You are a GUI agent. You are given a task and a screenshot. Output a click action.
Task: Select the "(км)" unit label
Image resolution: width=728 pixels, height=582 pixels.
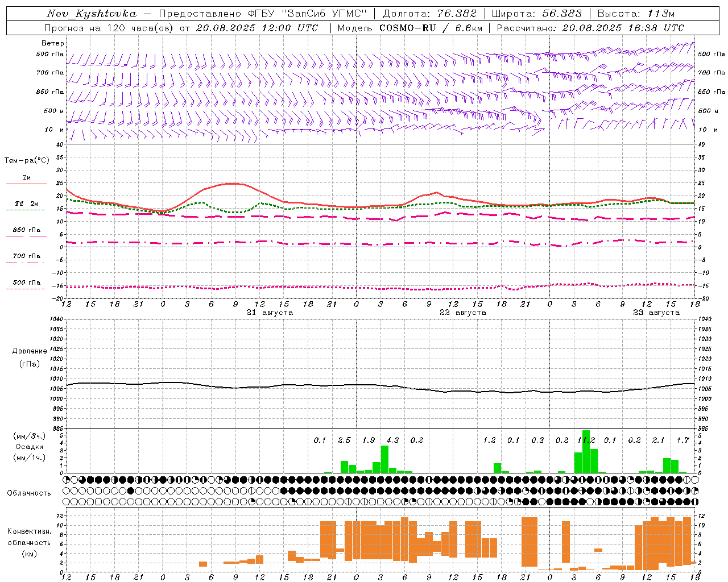[29, 554]
